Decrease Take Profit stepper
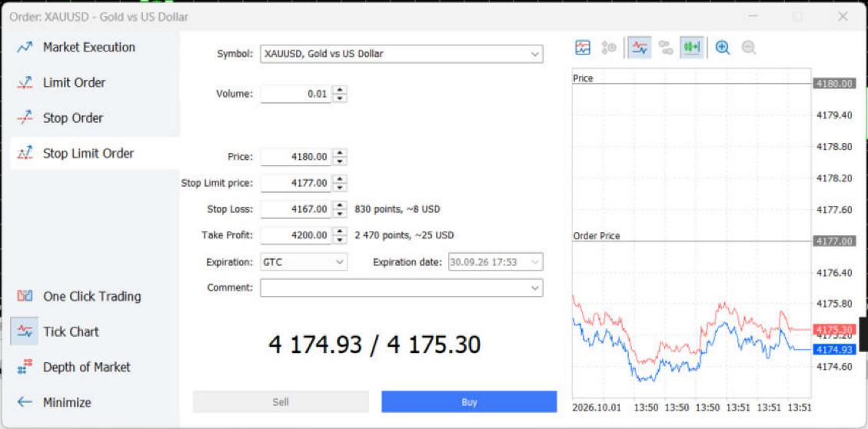 click(340, 240)
